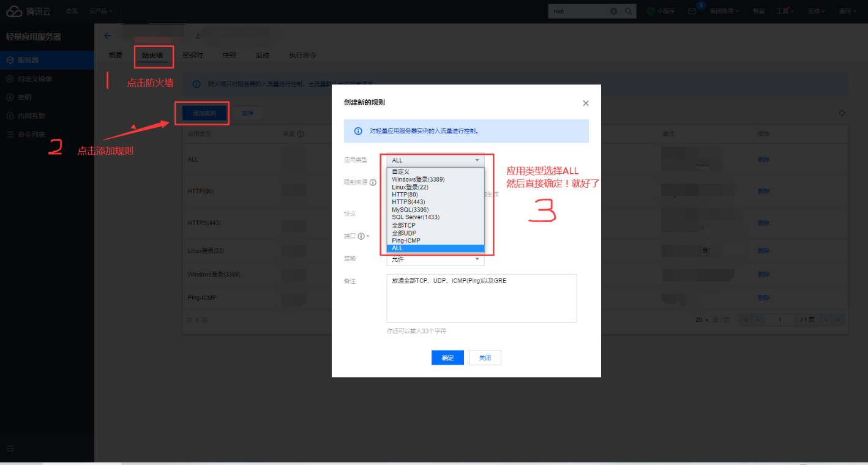Expand the 支持 menu
Image resolution: width=868 pixels, height=465 pixels.
[x=816, y=11]
